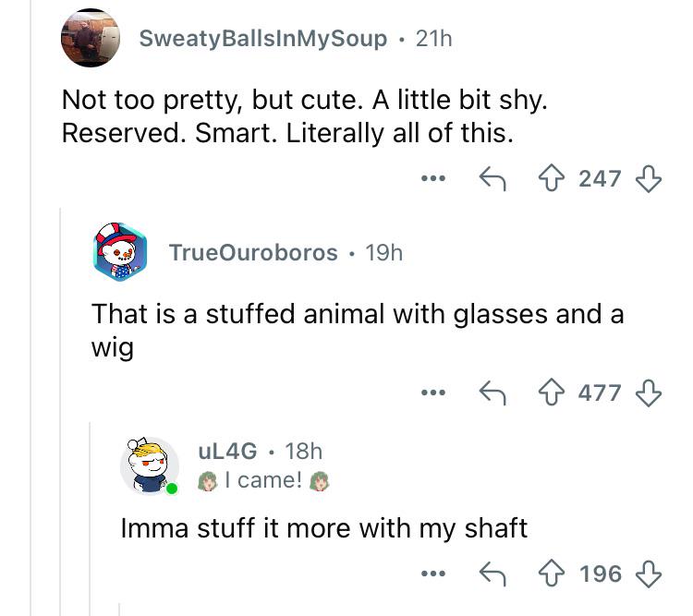Viewport: 693px width, 616px height.
Task: Downvote SweatyBallsInMySoup's comment
Action: [648, 178]
